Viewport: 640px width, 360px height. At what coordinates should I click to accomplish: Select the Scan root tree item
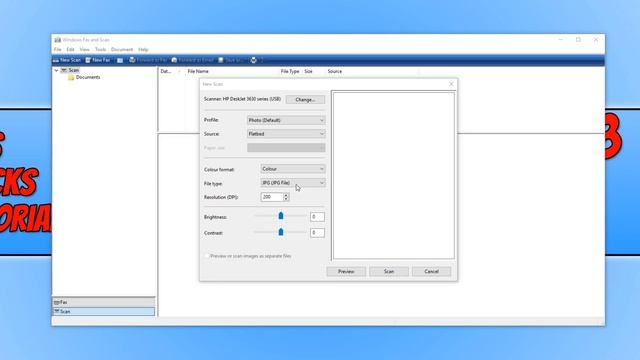[70, 70]
